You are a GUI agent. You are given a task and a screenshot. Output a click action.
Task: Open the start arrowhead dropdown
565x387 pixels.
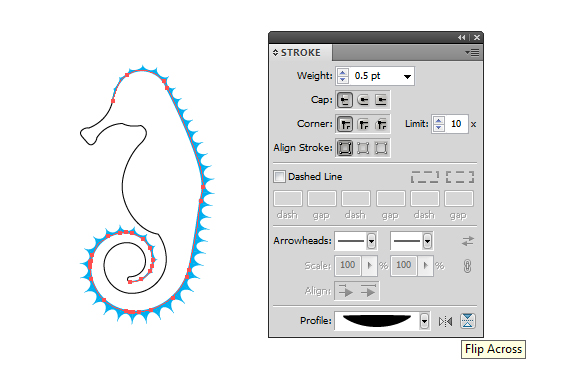pos(371,241)
